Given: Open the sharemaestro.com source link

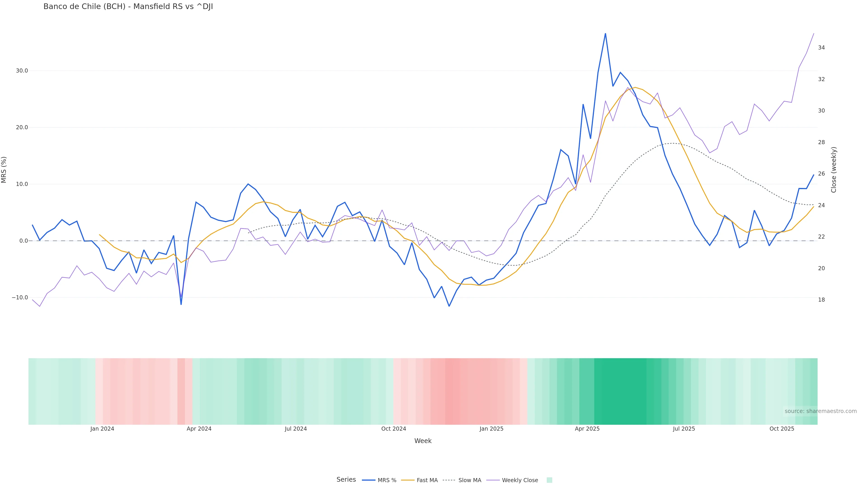Looking at the screenshot, I should click(821, 411).
